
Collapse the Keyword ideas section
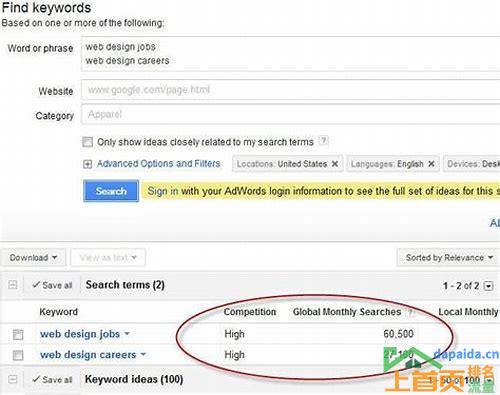point(12,379)
